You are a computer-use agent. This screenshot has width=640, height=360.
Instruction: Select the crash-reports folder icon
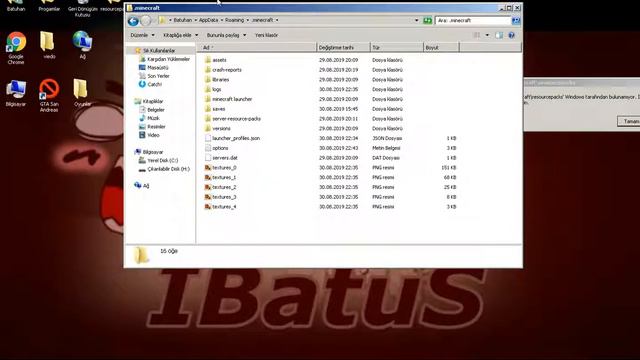208,70
